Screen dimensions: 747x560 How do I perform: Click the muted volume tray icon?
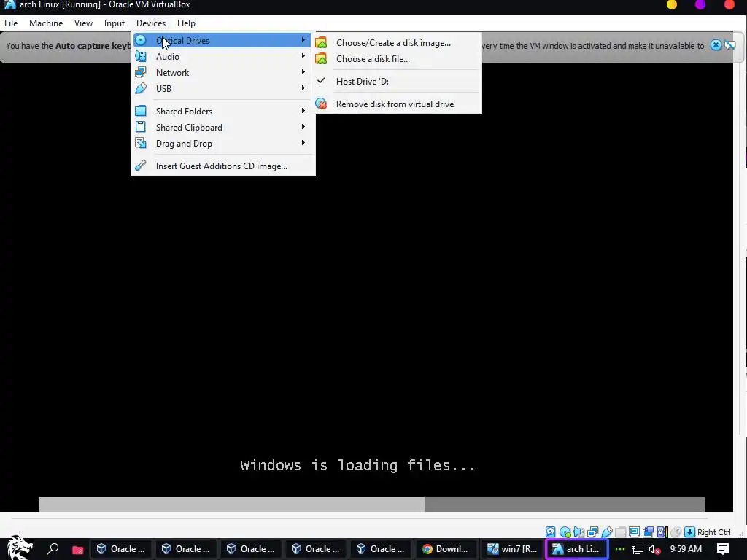tap(655, 550)
